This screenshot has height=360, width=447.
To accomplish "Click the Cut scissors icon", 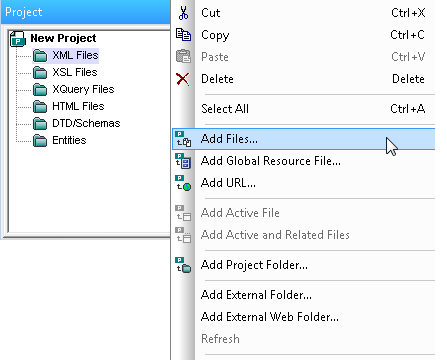I will coord(183,13).
